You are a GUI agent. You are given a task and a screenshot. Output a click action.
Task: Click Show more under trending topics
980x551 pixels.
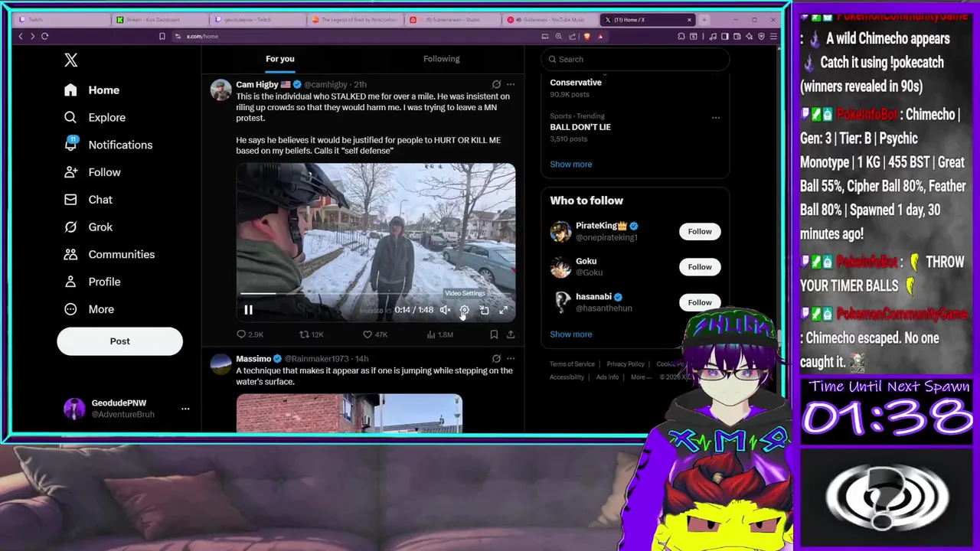(571, 164)
